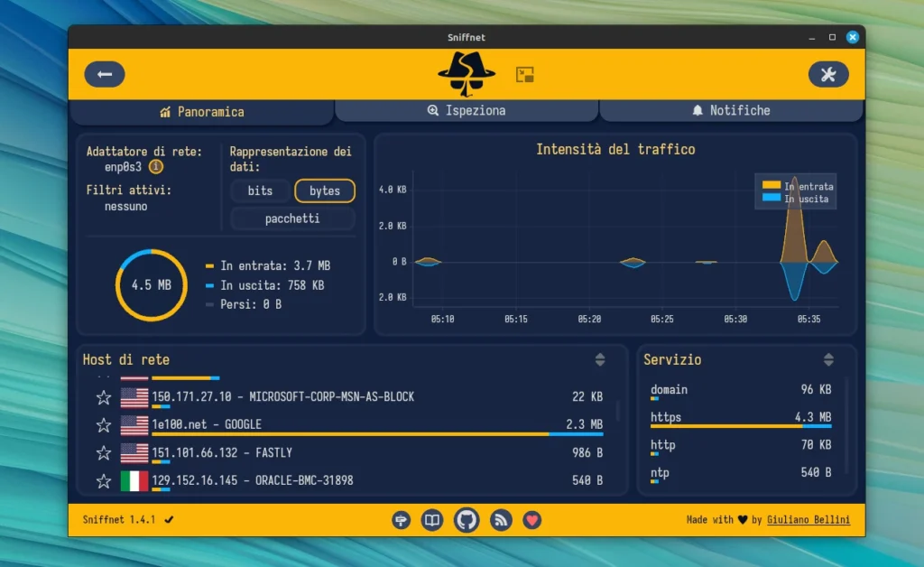Select bits data representation
This screenshot has width=924, height=567.
tap(260, 191)
